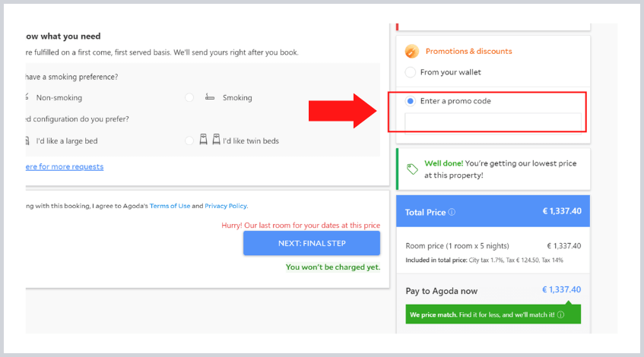Viewport: 644px width, 357px height.
Task: Select the From your wallet radio button
Action: click(411, 72)
